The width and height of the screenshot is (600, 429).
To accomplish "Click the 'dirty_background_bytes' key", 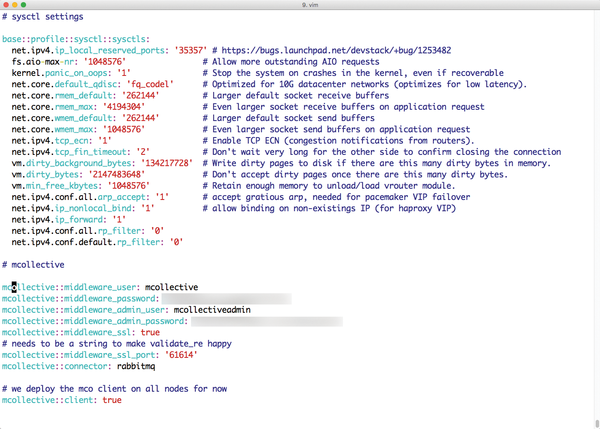I will [78, 163].
